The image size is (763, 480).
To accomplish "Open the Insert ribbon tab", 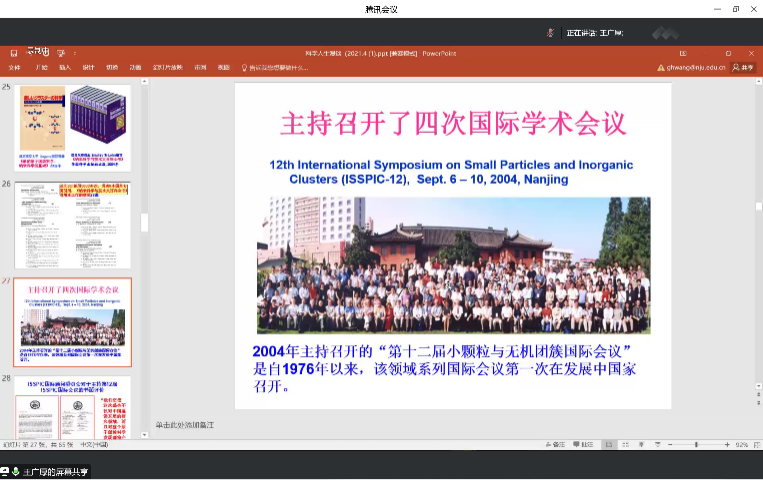I will click(x=65, y=68).
